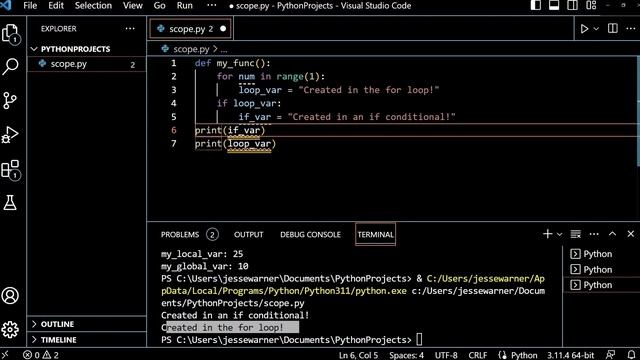Click line 6 print(if_var) code

tap(230, 130)
